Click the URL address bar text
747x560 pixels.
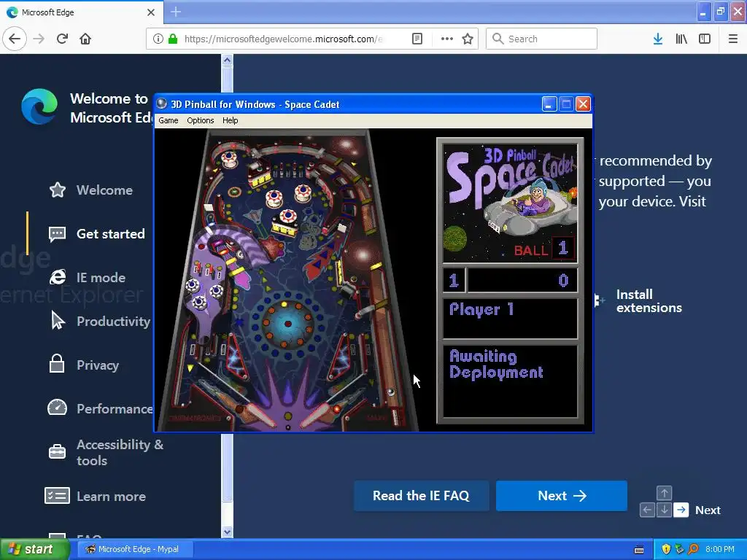pyautogui.click(x=284, y=39)
